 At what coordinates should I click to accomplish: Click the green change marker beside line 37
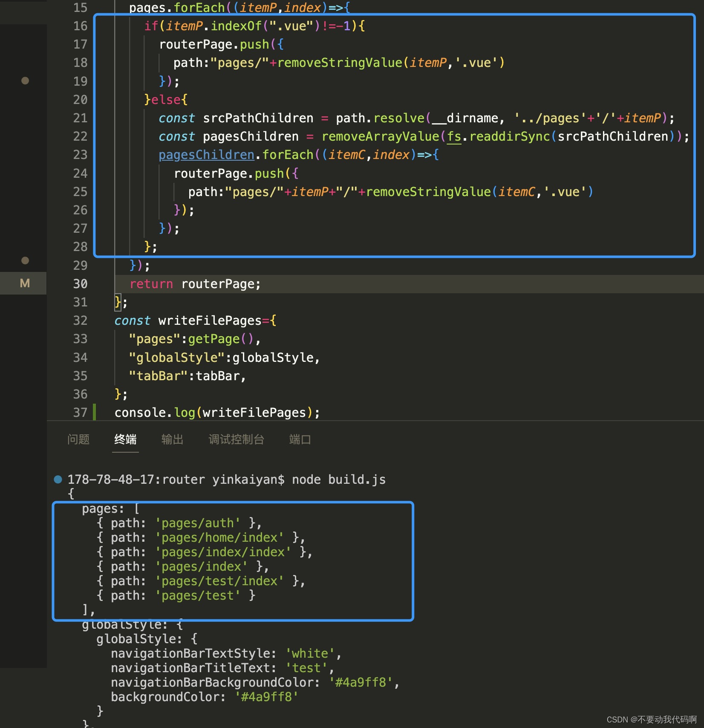(x=95, y=412)
